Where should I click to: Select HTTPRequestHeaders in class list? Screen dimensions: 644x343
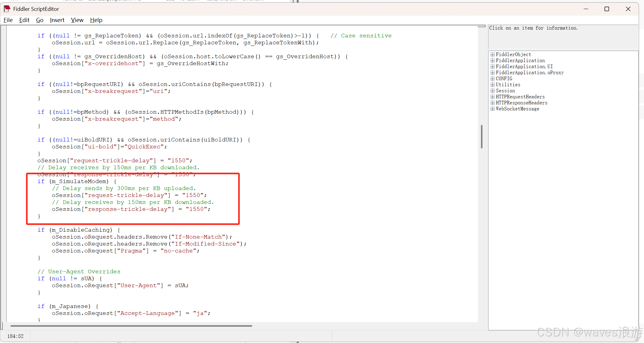(520, 97)
